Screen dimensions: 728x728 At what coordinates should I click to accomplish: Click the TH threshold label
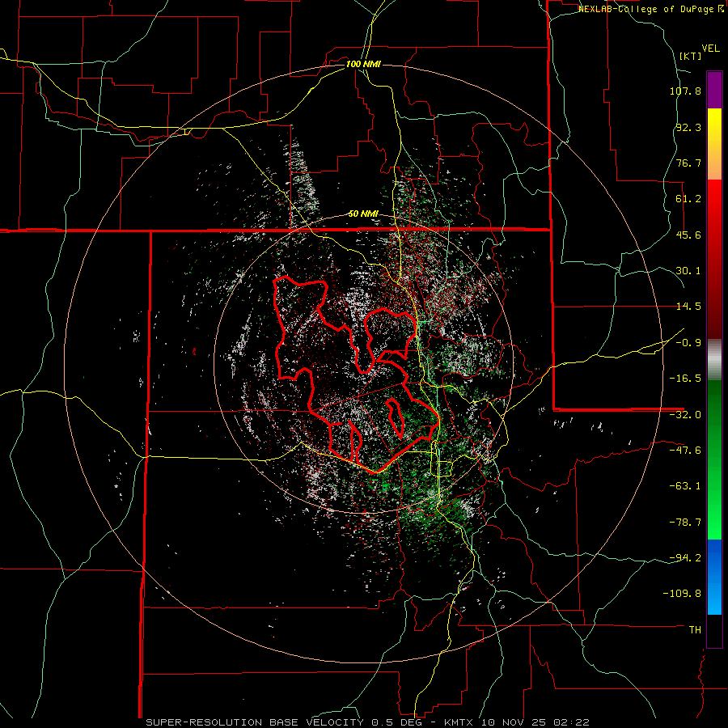695,629
